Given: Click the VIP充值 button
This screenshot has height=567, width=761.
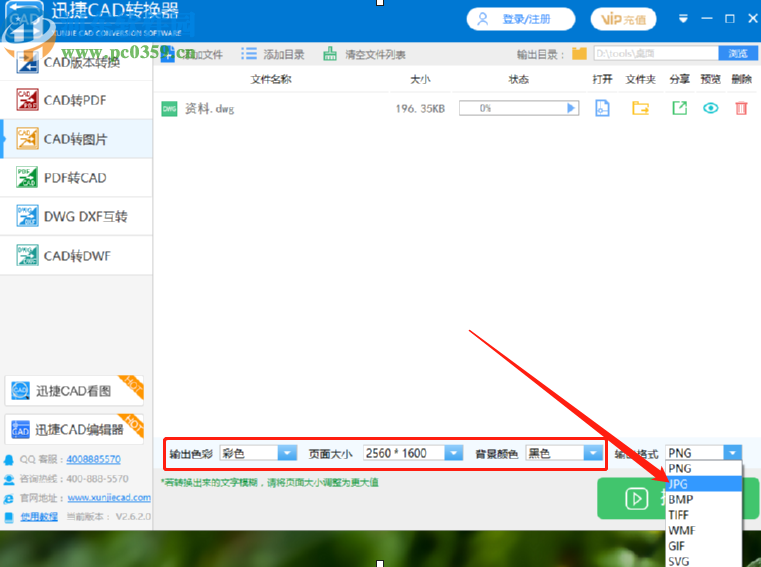Looking at the screenshot, I should coord(624,19).
